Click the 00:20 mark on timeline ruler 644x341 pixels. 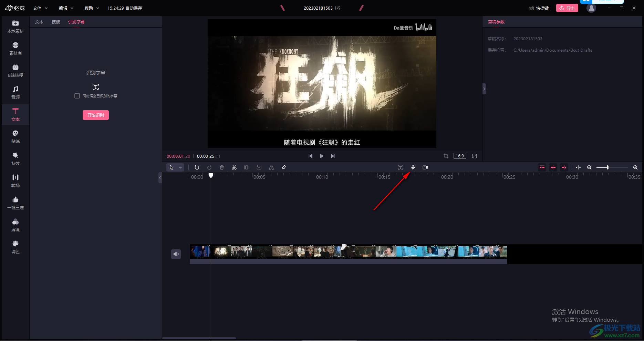[x=447, y=177]
